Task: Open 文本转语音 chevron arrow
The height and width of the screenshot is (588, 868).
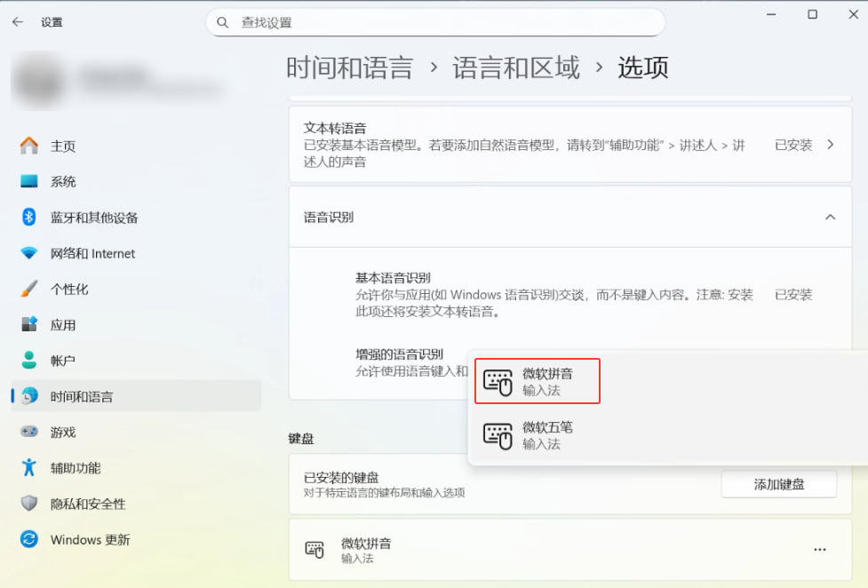Action: click(831, 145)
